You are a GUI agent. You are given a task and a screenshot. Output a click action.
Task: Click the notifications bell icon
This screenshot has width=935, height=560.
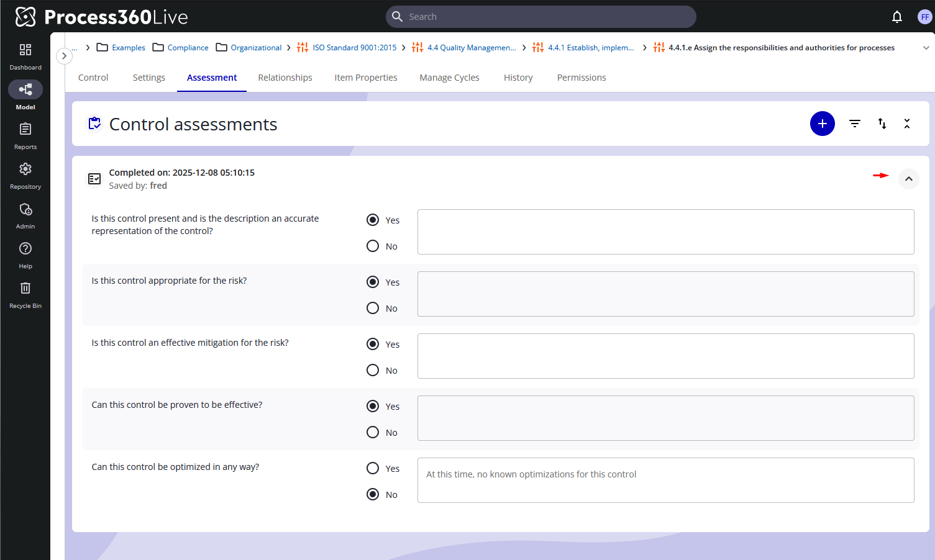coord(896,17)
